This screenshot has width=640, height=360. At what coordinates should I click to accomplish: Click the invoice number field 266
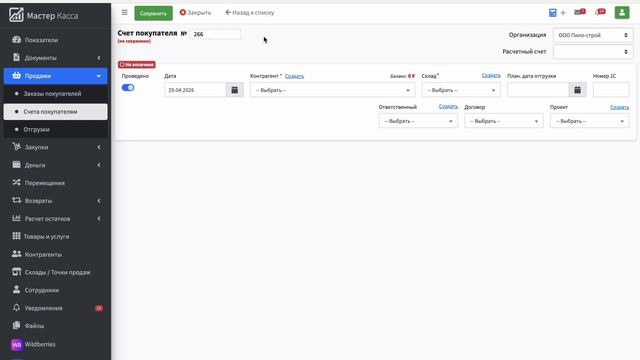[x=215, y=34]
